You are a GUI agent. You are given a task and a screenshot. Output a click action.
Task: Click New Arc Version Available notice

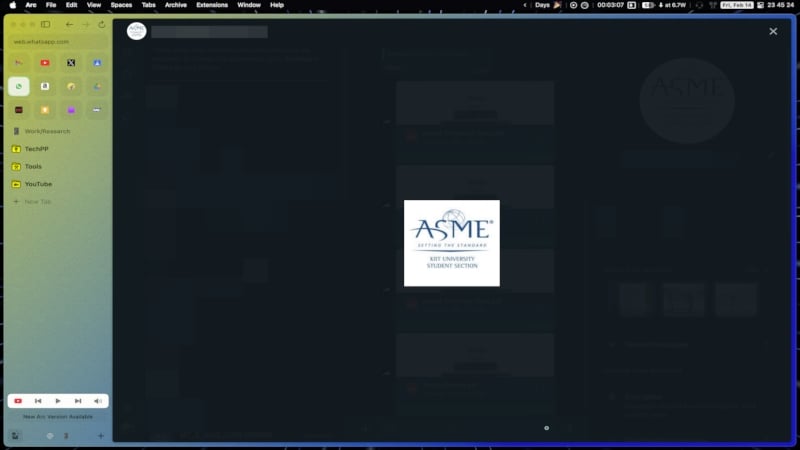pyautogui.click(x=58, y=417)
